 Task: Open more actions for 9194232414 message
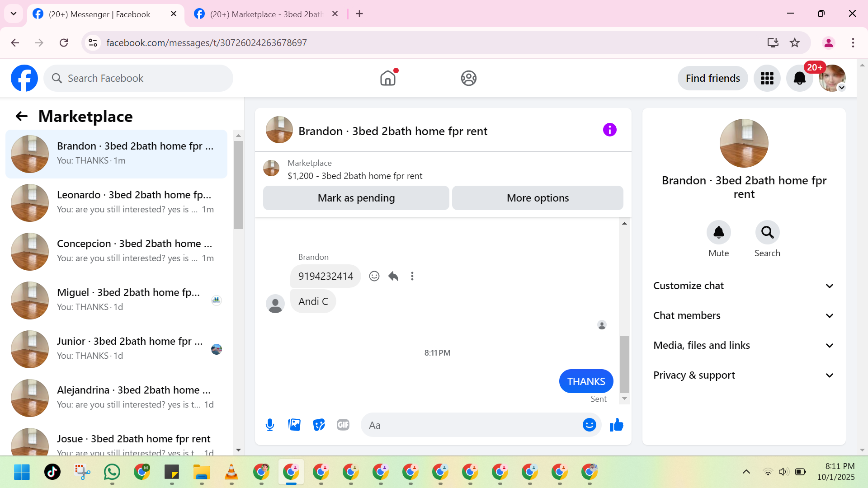(x=412, y=276)
